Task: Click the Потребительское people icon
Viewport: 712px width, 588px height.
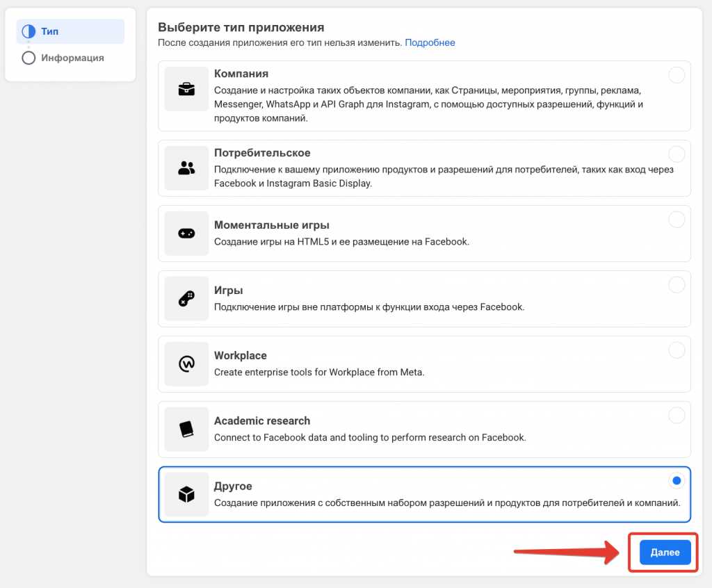Action: (x=186, y=168)
